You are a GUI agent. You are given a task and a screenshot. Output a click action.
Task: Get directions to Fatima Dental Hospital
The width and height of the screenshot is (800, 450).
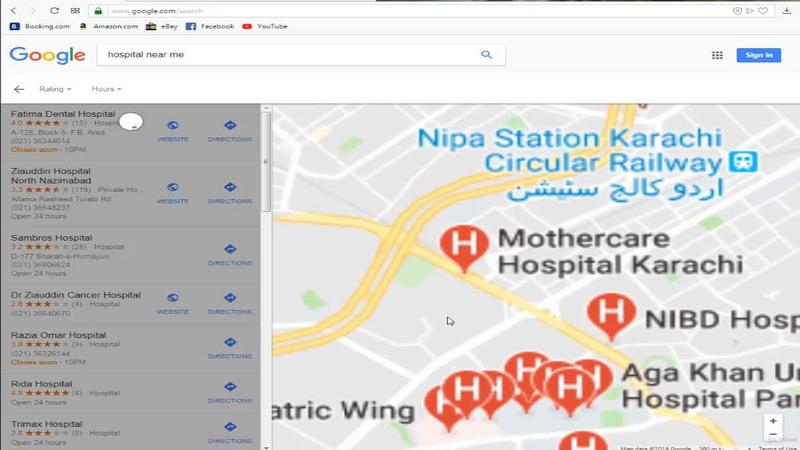point(230,131)
